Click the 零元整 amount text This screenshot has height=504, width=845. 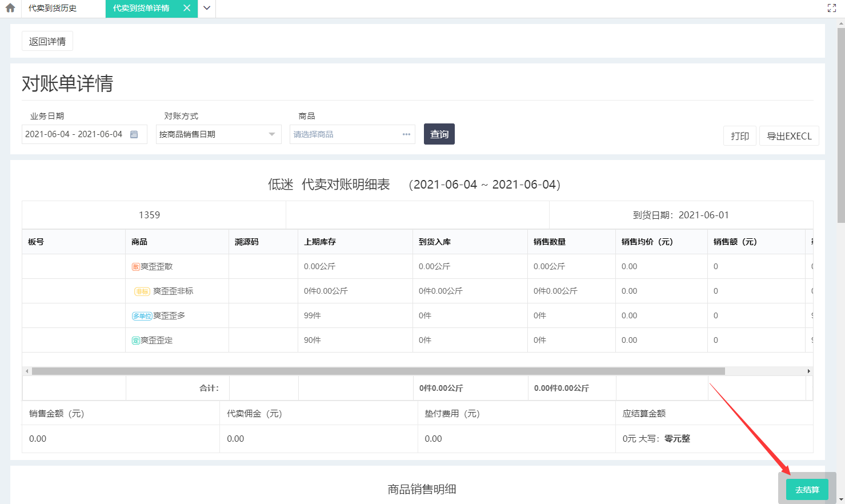pyautogui.click(x=677, y=438)
